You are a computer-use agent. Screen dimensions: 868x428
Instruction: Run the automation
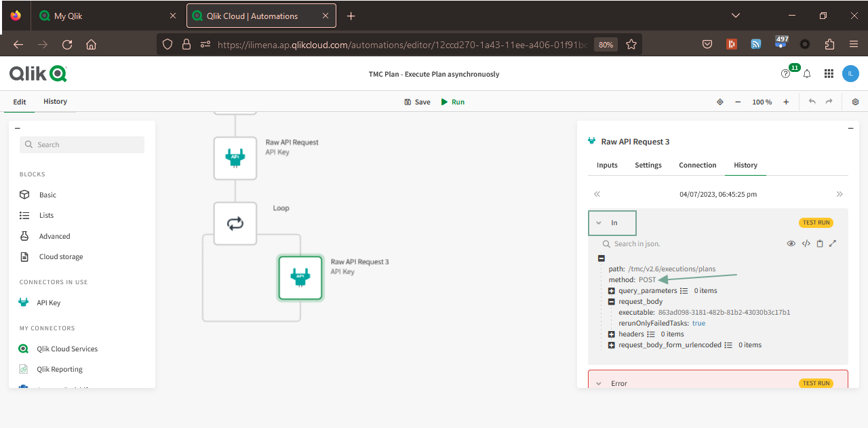click(x=452, y=102)
